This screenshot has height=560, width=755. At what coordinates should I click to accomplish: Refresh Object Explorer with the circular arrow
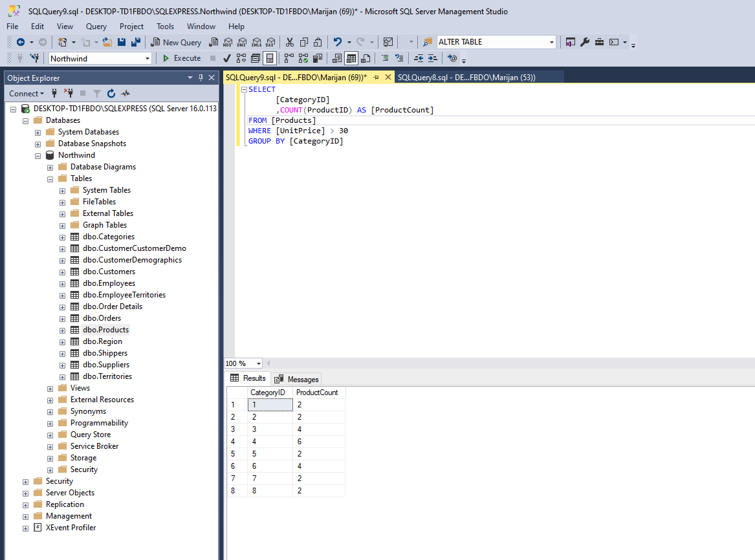click(x=111, y=93)
